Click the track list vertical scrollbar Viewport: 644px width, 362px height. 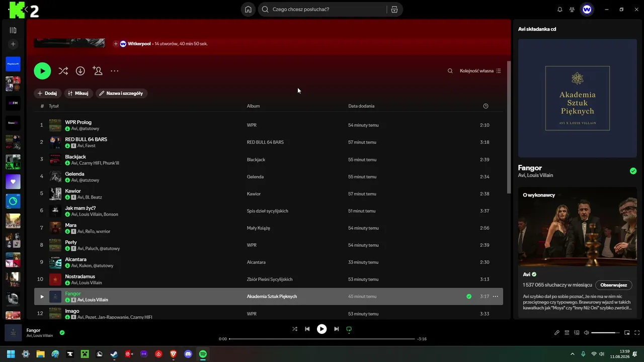click(x=508, y=128)
